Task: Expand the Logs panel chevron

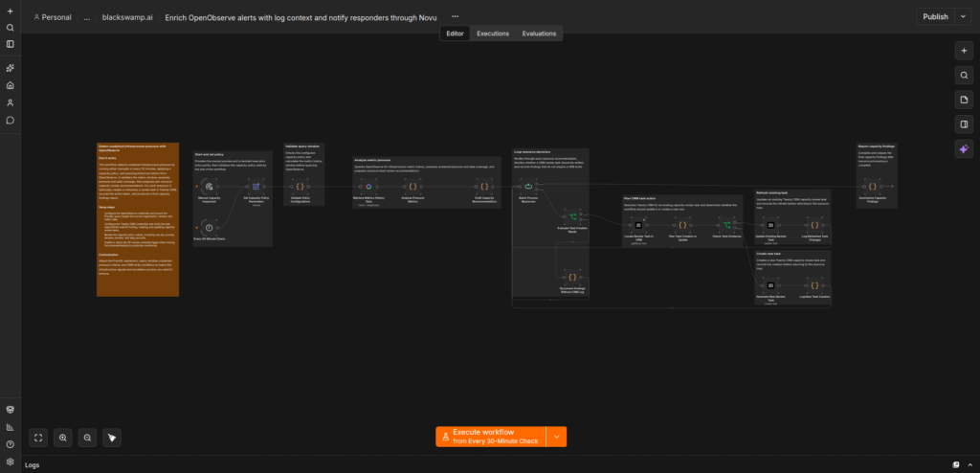Action: click(969, 465)
